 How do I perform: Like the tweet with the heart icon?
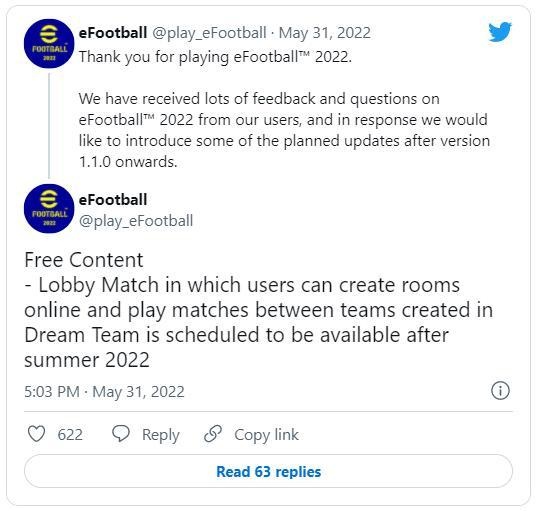[x=36, y=434]
